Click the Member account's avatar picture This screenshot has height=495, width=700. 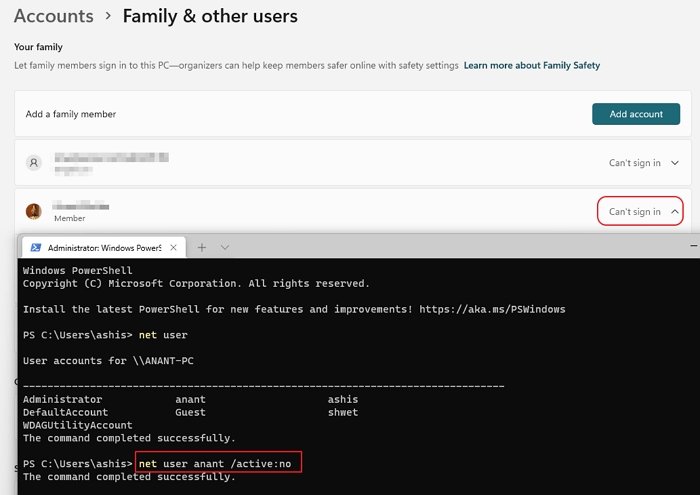[33, 211]
